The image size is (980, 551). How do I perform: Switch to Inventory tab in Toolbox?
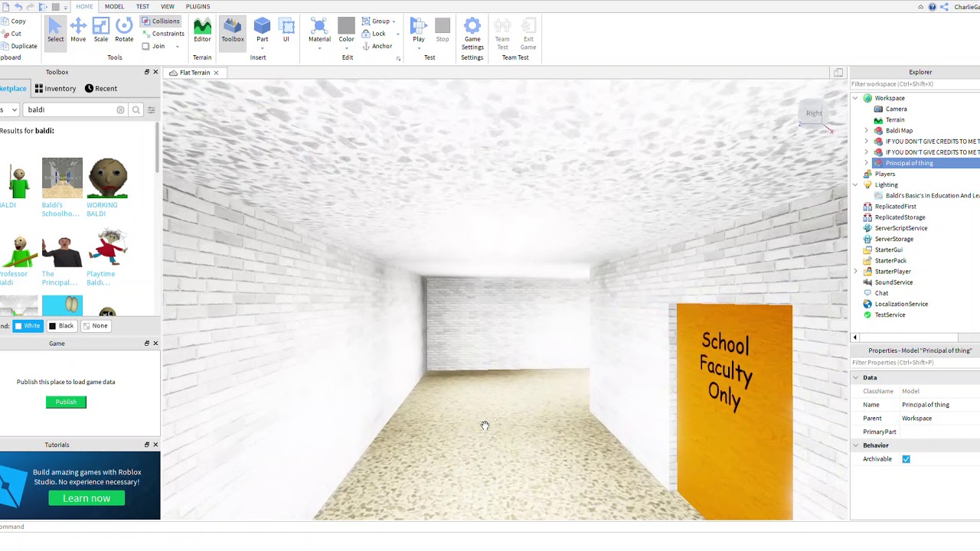tap(55, 89)
